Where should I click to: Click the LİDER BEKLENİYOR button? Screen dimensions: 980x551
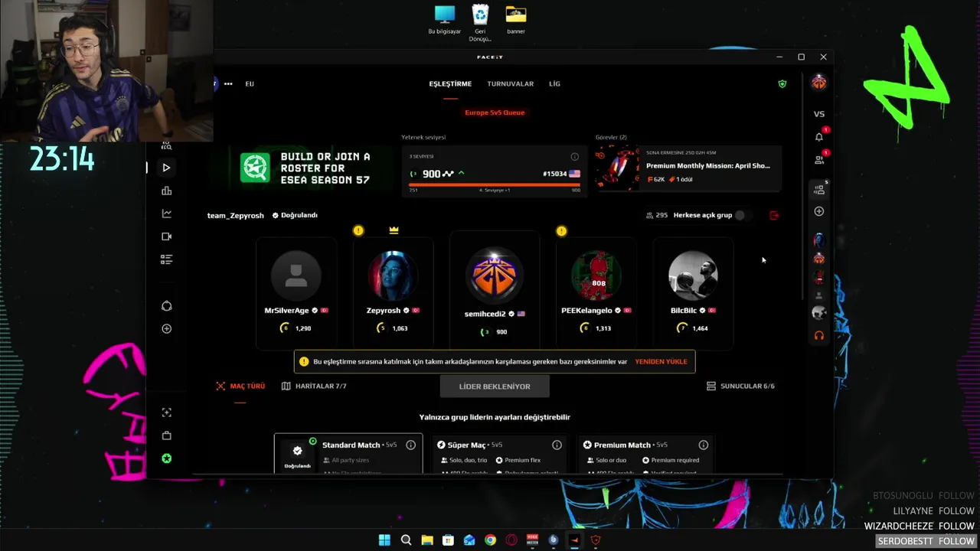[x=495, y=386]
